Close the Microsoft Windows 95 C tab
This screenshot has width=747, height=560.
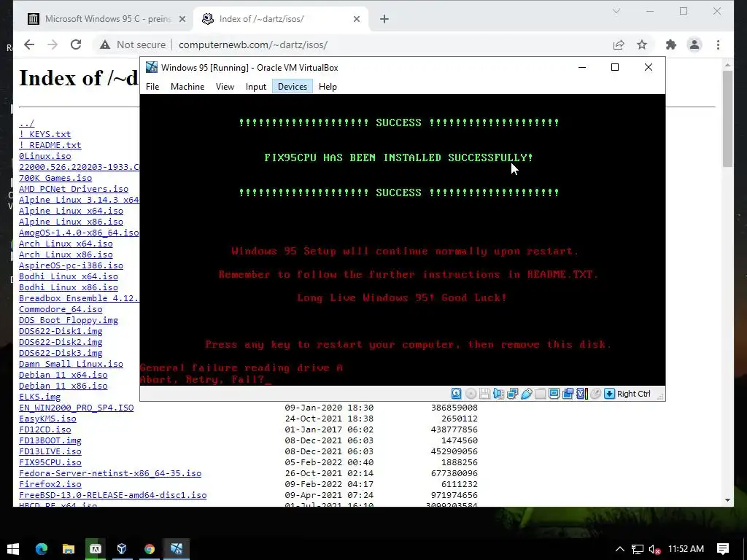pos(182,19)
